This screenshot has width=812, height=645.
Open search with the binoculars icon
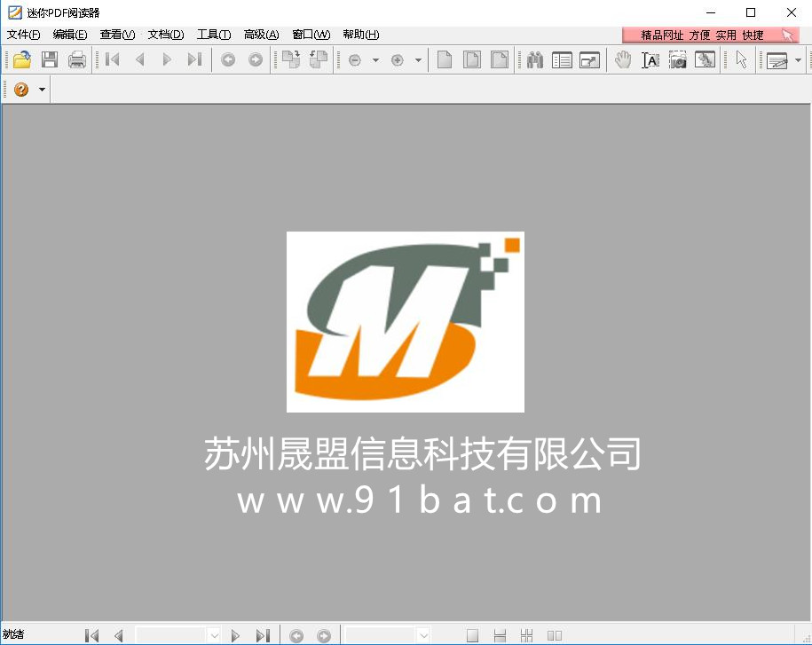pos(535,59)
